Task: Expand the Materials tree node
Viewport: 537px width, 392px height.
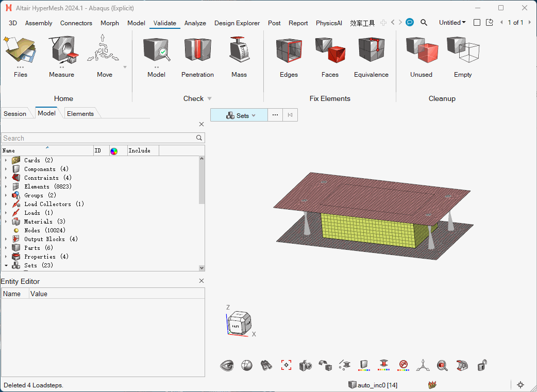Action: coord(6,222)
